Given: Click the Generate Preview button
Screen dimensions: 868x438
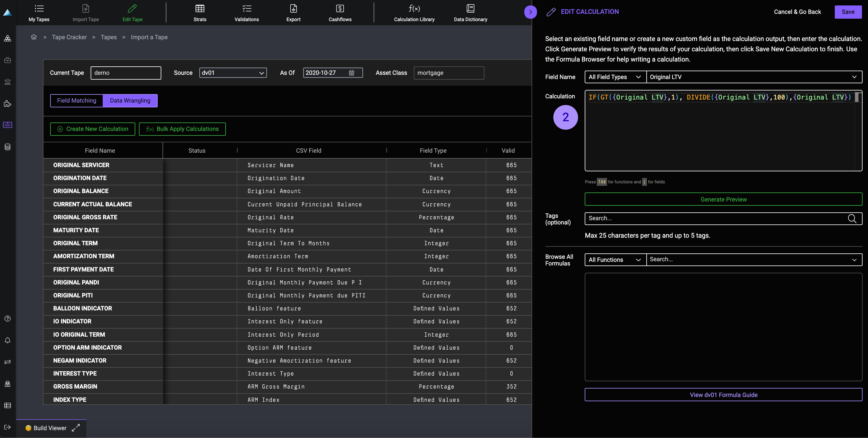Looking at the screenshot, I should point(723,199).
